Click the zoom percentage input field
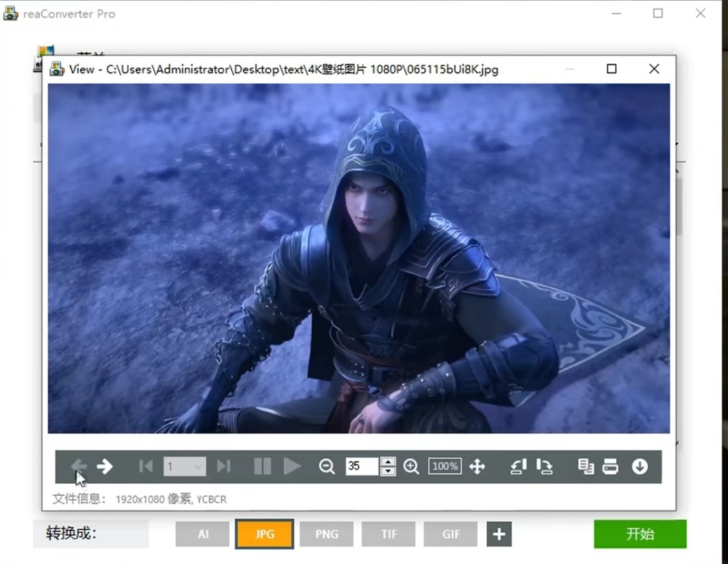This screenshot has width=728, height=564. 362,466
